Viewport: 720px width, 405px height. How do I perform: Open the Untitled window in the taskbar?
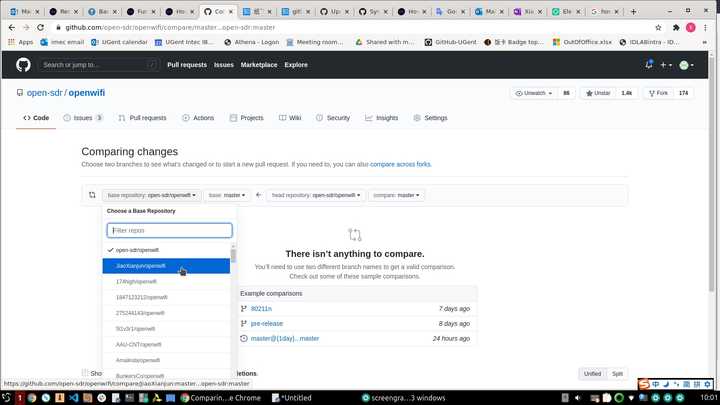click(292, 398)
